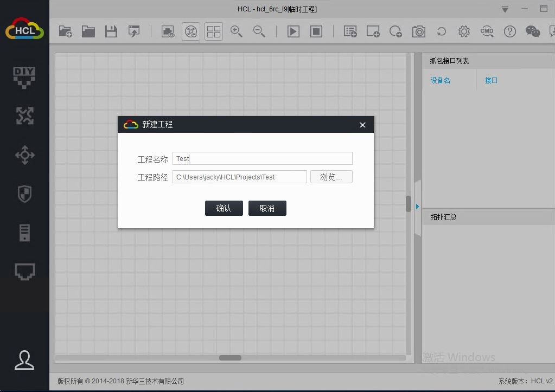The width and height of the screenshot is (555, 392).
Task: Click the add text note toolbar icon
Action: point(350,31)
